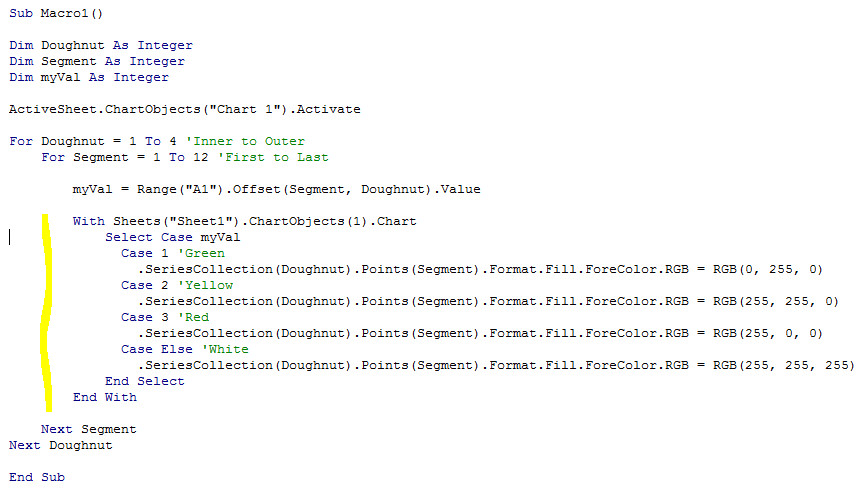This screenshot has height=494, width=866.
Task: Click the Next Segment statement
Action: (89, 429)
